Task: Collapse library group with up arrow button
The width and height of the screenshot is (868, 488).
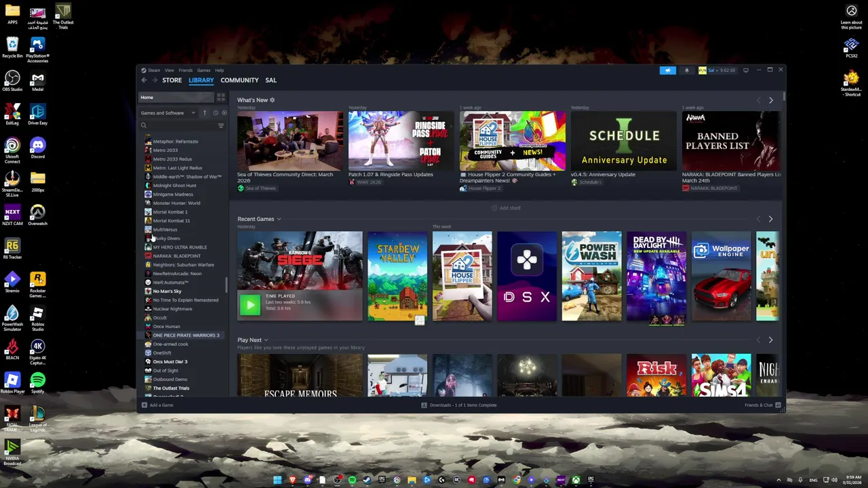Action: coord(204,113)
